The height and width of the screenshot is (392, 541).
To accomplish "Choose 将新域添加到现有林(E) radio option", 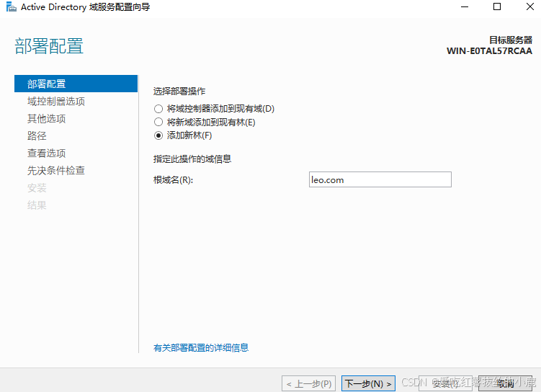I will click(x=158, y=122).
